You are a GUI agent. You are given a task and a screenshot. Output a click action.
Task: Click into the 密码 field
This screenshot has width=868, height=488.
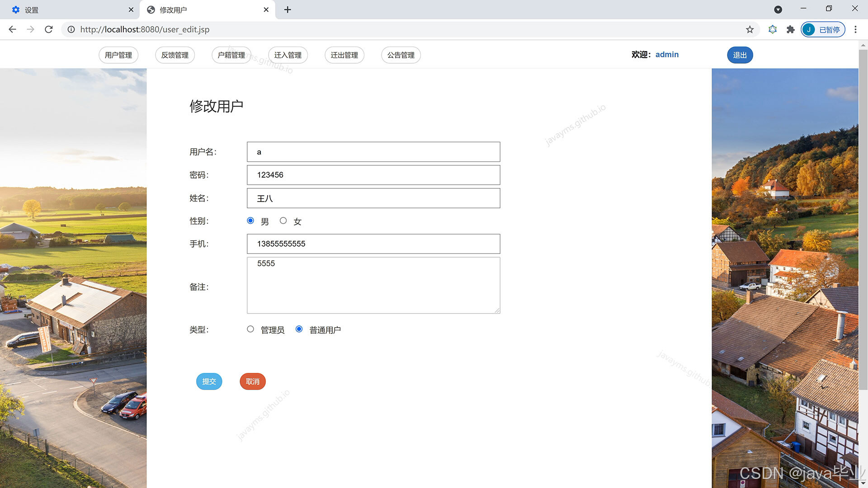tap(373, 175)
